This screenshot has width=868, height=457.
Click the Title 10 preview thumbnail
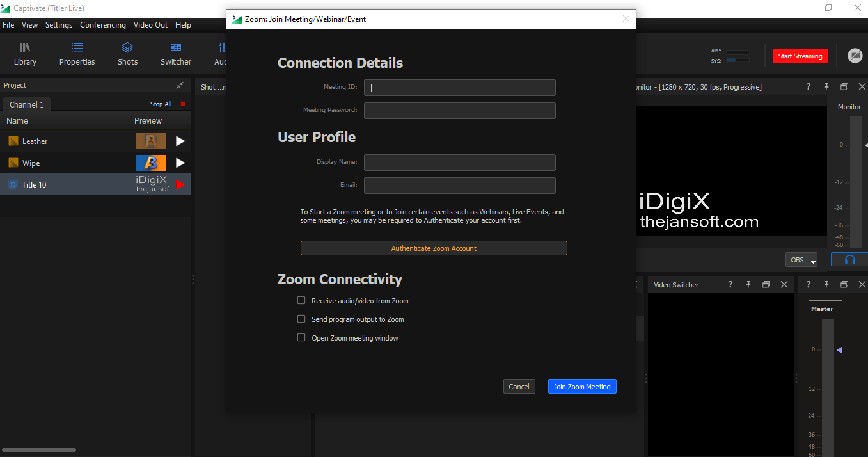point(152,184)
